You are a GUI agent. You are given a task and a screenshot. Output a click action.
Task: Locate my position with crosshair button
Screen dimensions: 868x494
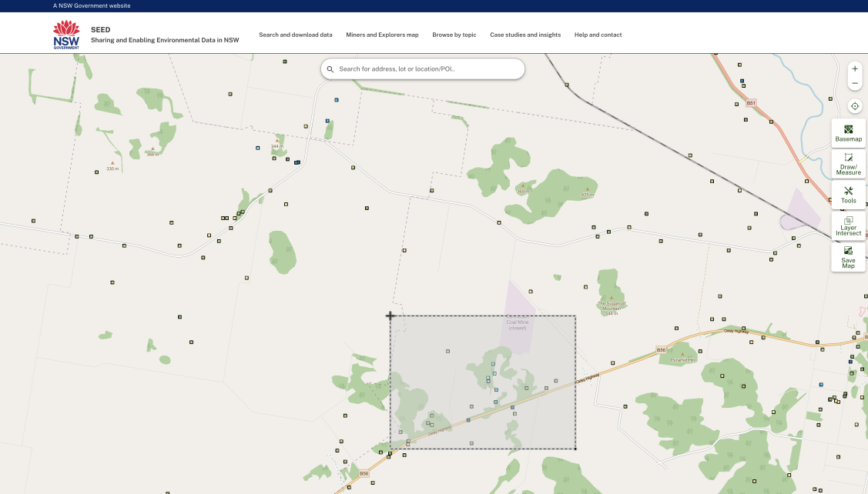point(855,106)
